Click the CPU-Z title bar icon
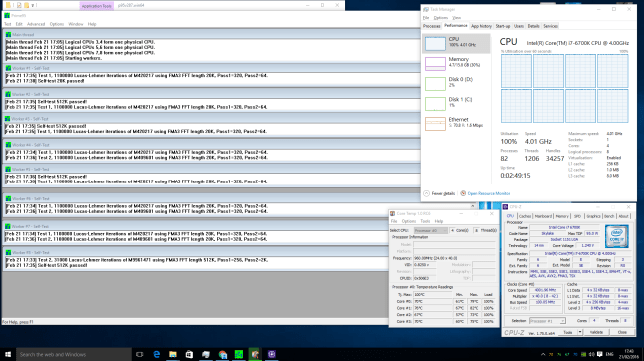This screenshot has width=644, height=361. pyautogui.click(x=505, y=207)
